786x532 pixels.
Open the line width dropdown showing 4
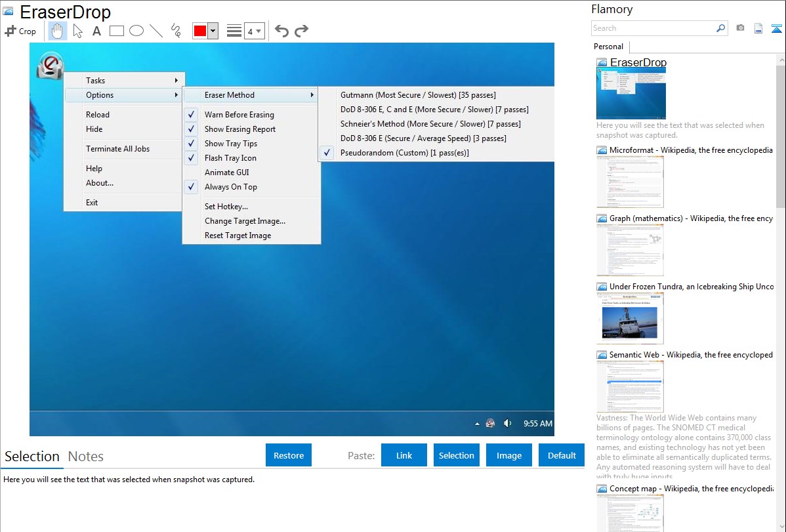tap(255, 31)
